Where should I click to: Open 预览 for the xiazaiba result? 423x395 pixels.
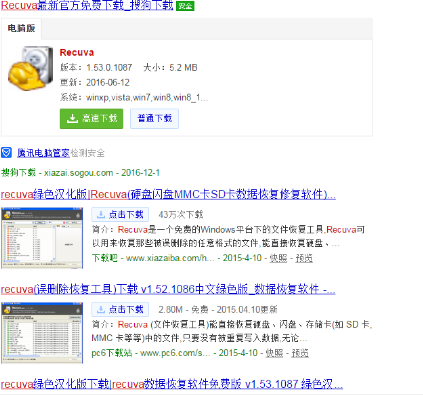pos(304,258)
